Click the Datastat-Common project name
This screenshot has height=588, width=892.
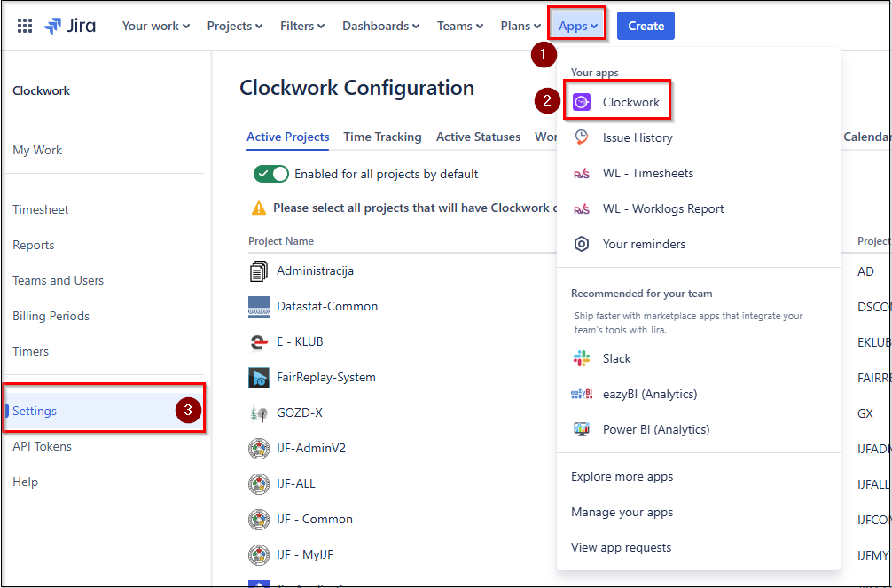(x=327, y=306)
